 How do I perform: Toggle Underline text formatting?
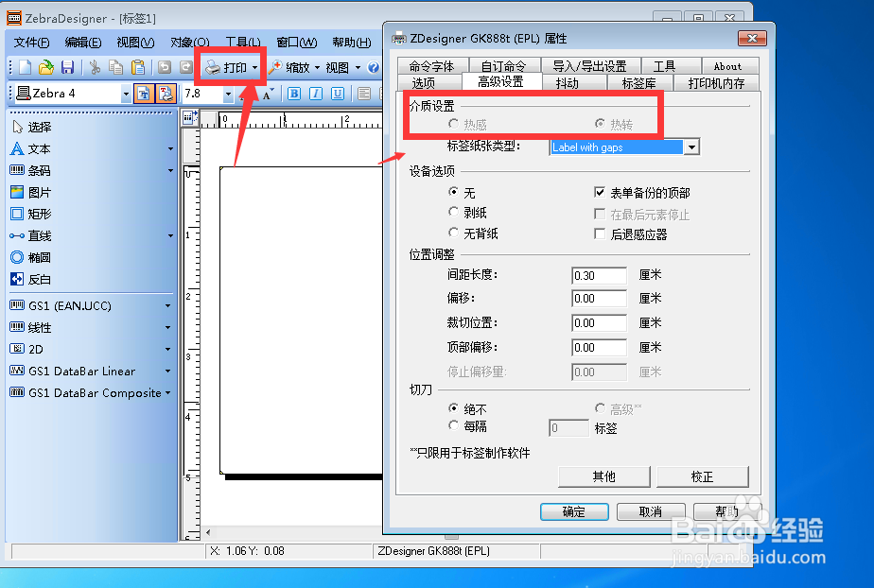coord(338,94)
